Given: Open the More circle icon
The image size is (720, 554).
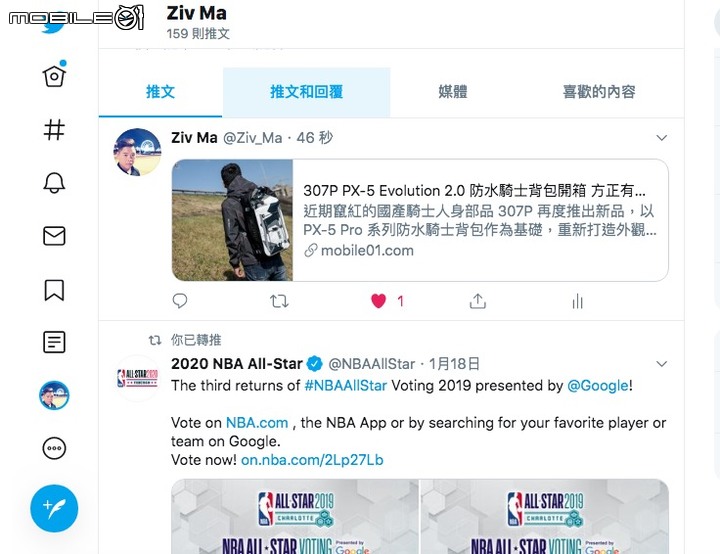Looking at the screenshot, I should click(54, 448).
